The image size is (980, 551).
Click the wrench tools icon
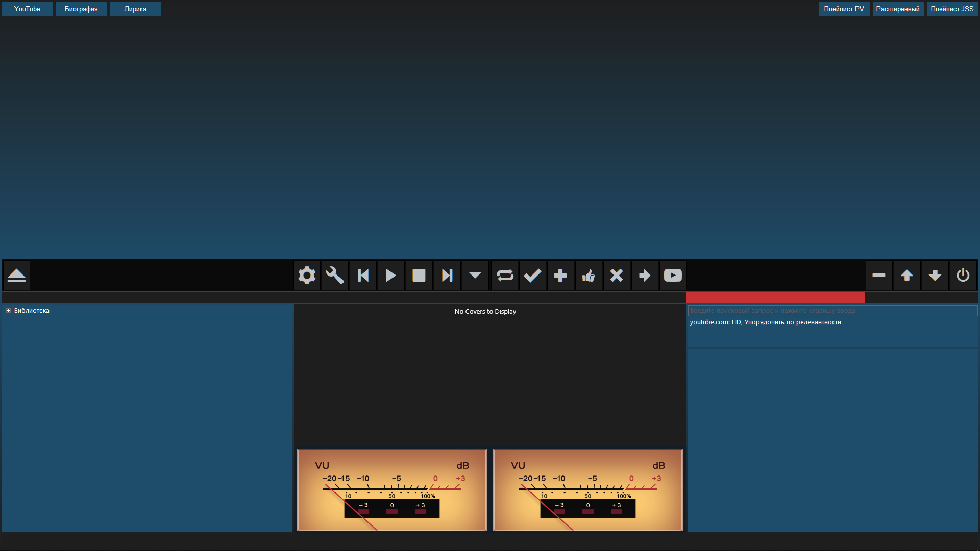click(335, 275)
